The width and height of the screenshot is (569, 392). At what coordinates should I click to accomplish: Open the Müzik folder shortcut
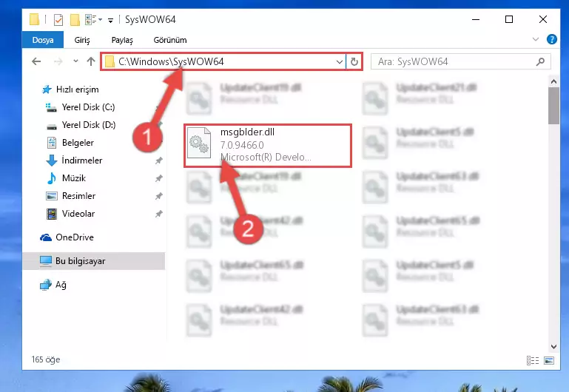pyautogui.click(x=74, y=178)
